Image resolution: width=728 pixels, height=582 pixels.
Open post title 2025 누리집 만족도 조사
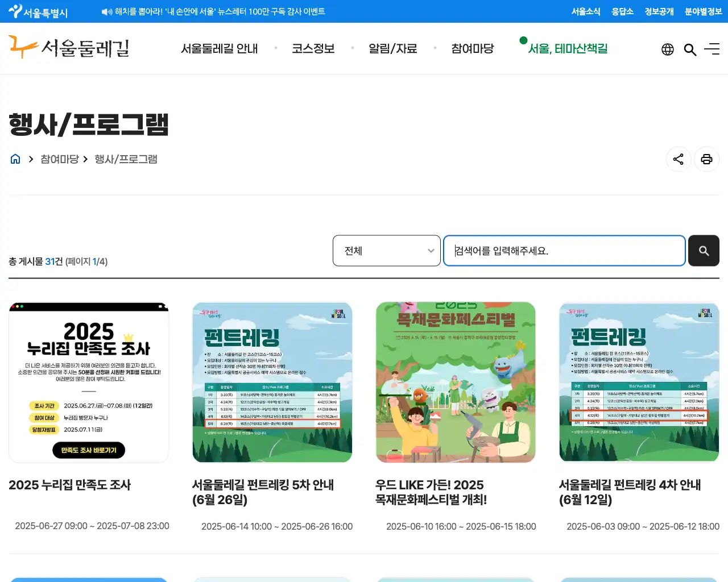[x=70, y=485]
